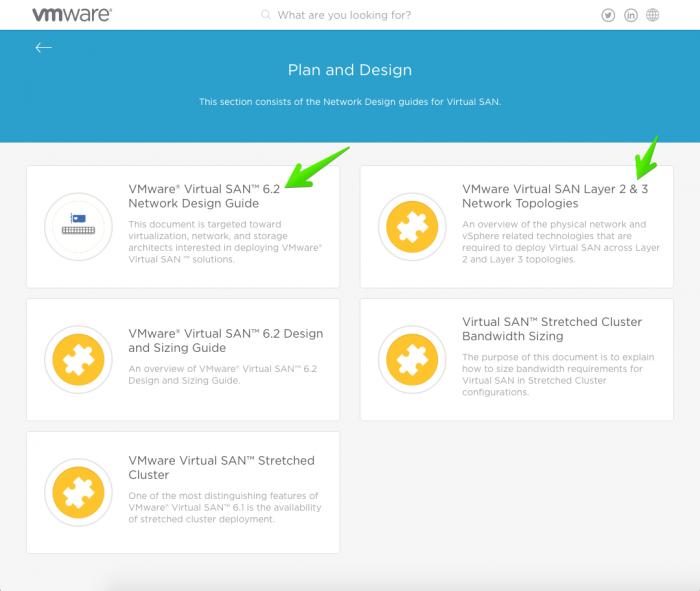Click description 'This document is targeted toward virtualization'
The height and width of the screenshot is (591, 700).
(x=225, y=241)
